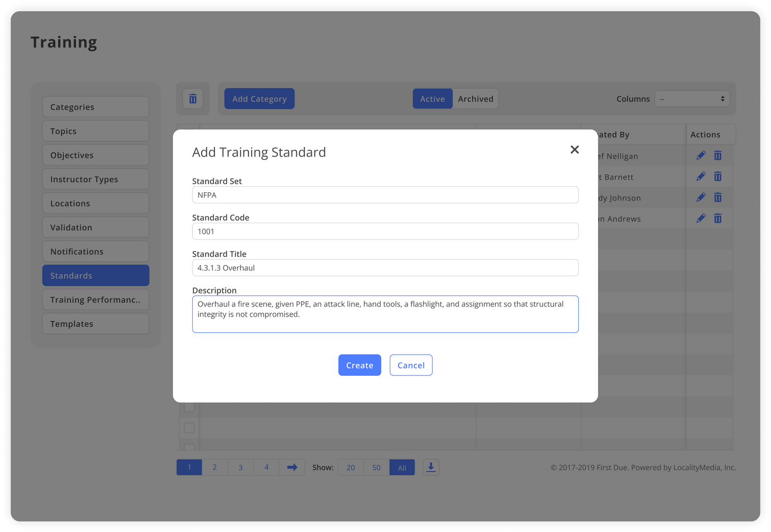Open the Topics section in the sidebar
Screen dimensions: 771x532
95,131
